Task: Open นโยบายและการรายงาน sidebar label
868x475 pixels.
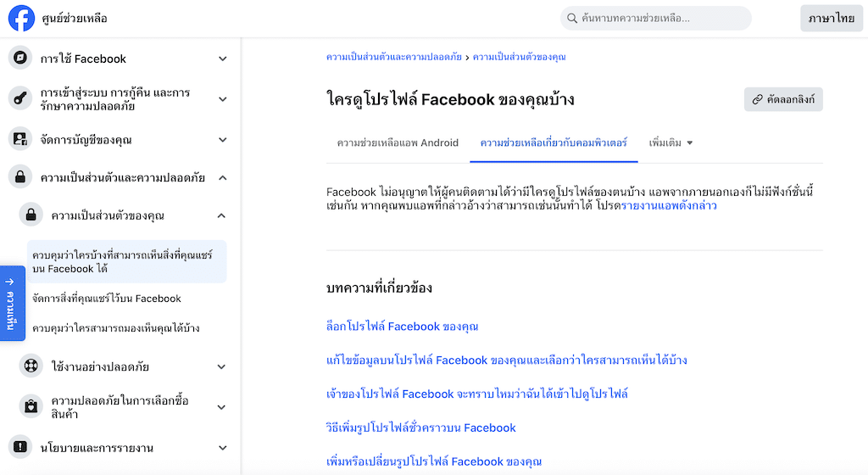Action: (x=97, y=447)
